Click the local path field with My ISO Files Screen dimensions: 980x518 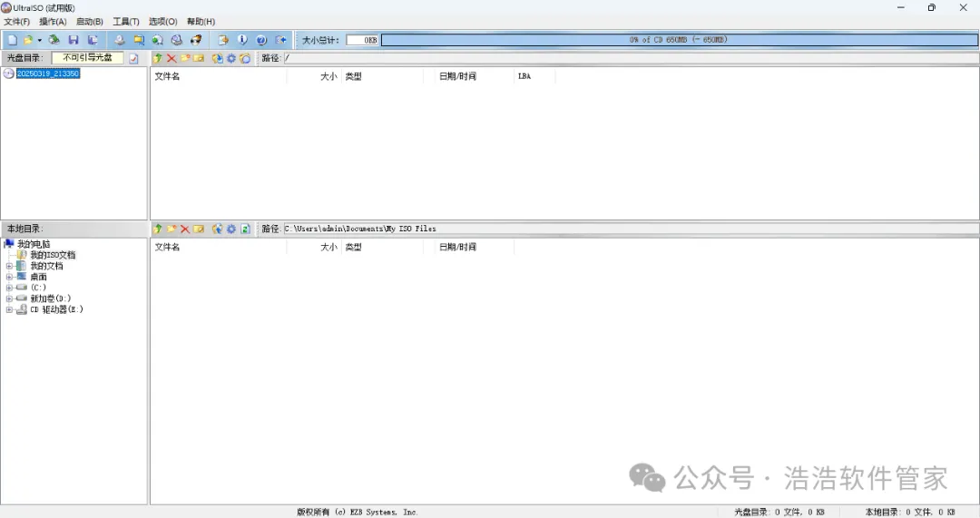(632, 229)
